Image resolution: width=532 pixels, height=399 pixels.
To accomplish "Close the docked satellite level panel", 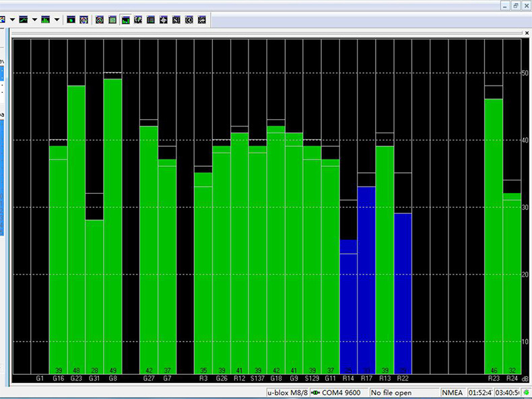I will pyautogui.click(x=527, y=32).
